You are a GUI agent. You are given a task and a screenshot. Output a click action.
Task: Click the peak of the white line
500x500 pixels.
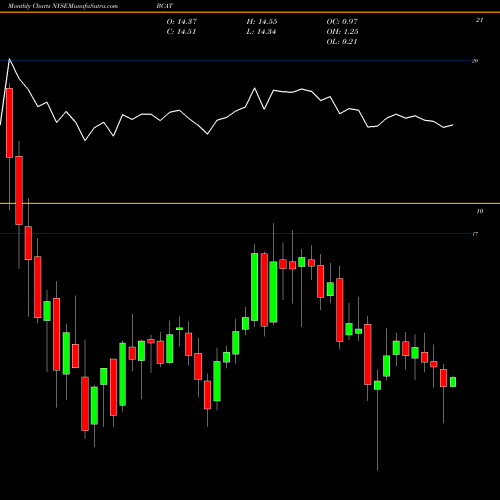[9, 59]
